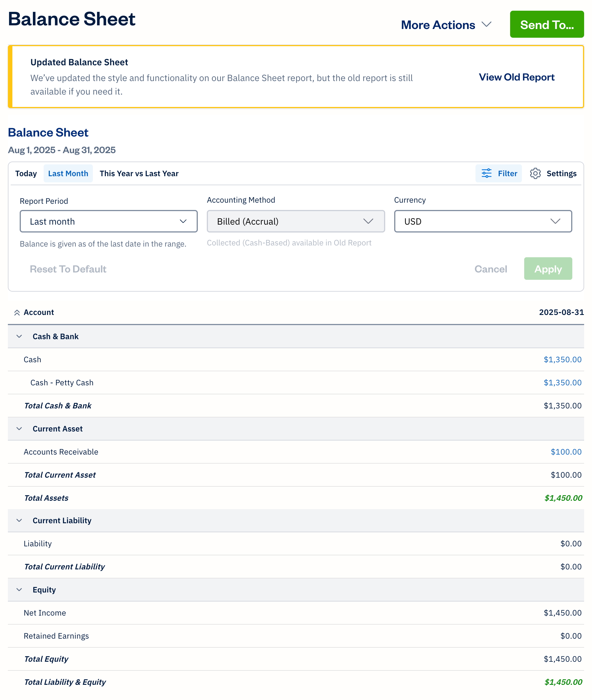Select the Last Month tab
592x700 pixels.
coord(68,174)
